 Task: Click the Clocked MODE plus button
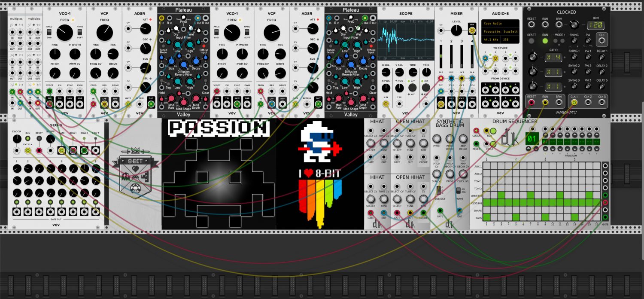[562, 41]
